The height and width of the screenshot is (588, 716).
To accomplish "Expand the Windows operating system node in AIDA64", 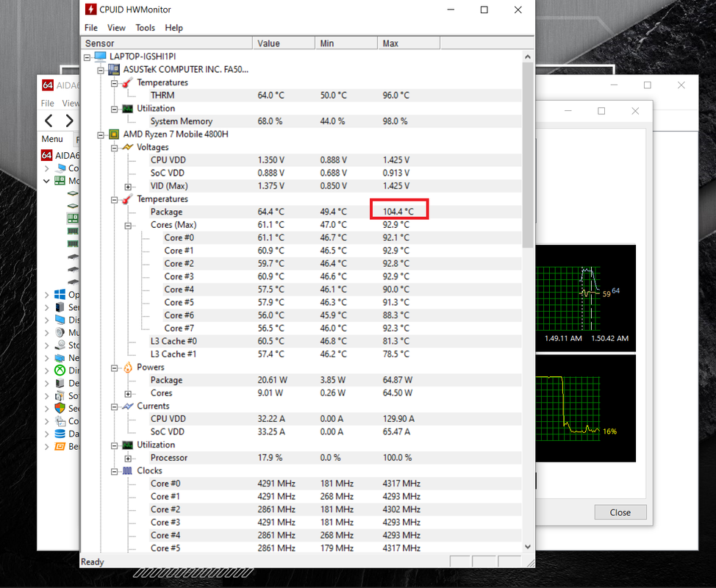I will (x=46, y=295).
